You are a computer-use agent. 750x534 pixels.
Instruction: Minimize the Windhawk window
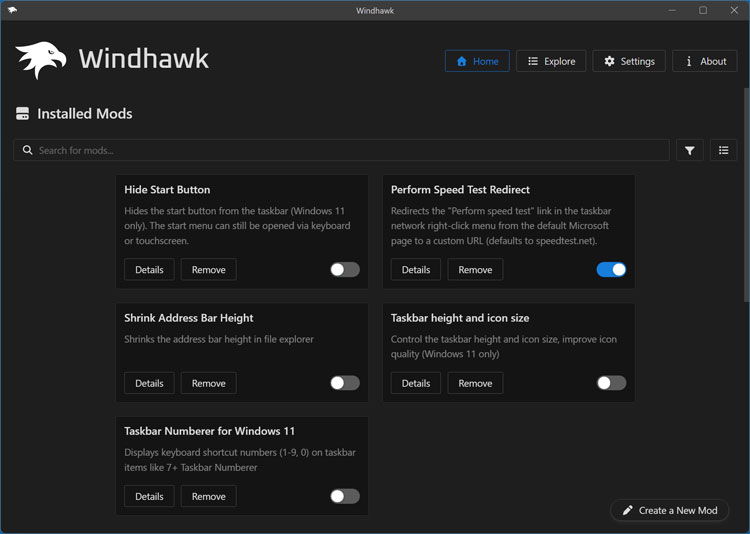pyautogui.click(x=672, y=10)
